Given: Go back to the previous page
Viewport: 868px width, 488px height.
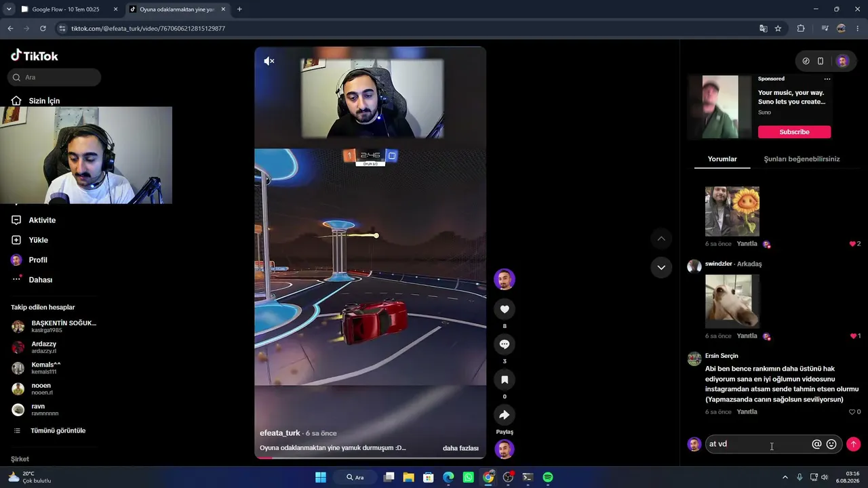Looking at the screenshot, I should click(x=10, y=28).
